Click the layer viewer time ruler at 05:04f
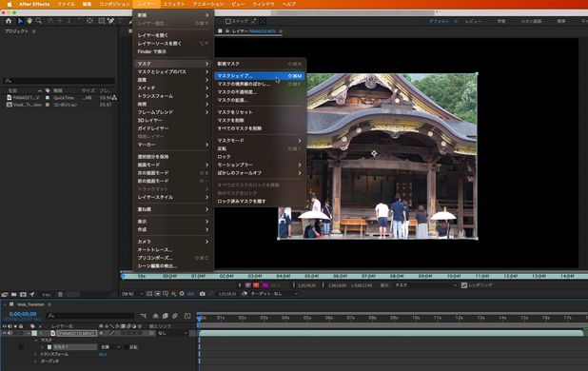This screenshot has width=588, height=371. tap(311, 276)
